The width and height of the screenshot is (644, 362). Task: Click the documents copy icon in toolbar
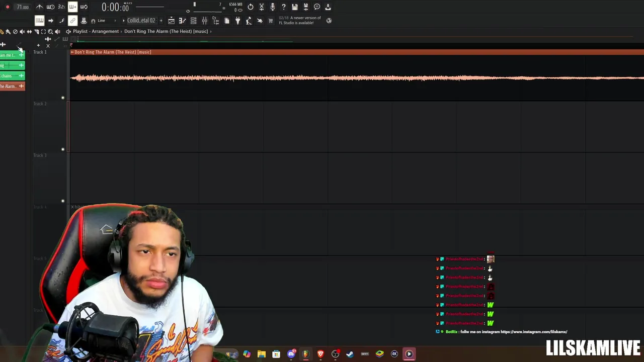227,21
